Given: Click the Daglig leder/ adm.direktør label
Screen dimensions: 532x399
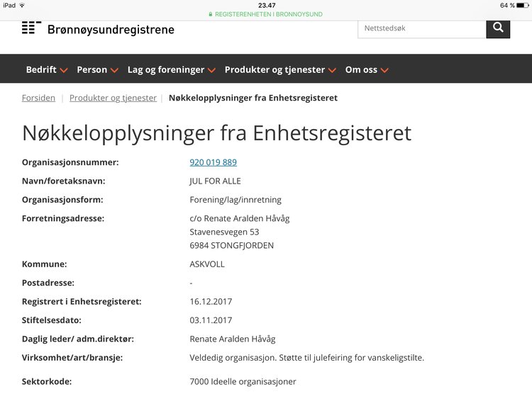Looking at the screenshot, I should 78,339.
